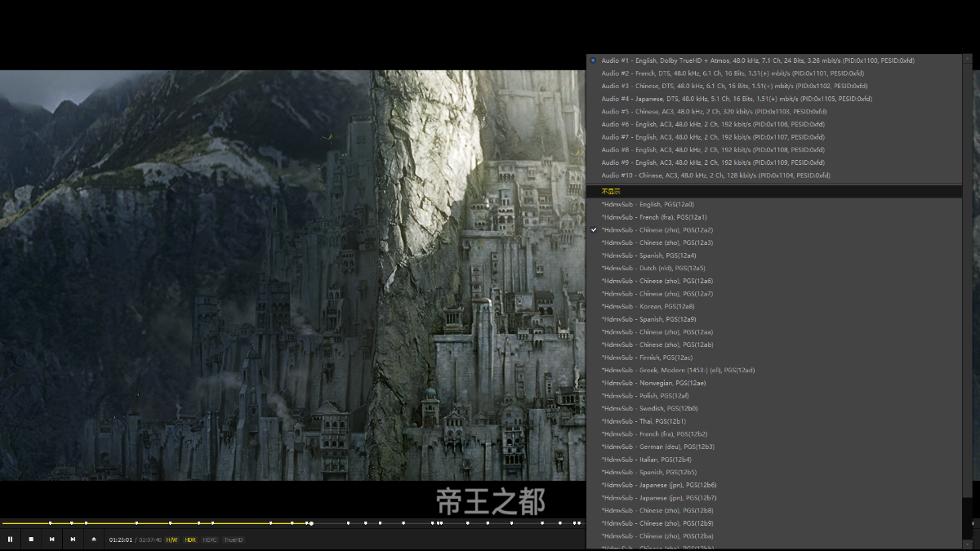The width and height of the screenshot is (980, 551).
Task: Toggle the H/W decoding indicator
Action: pyautogui.click(x=171, y=540)
